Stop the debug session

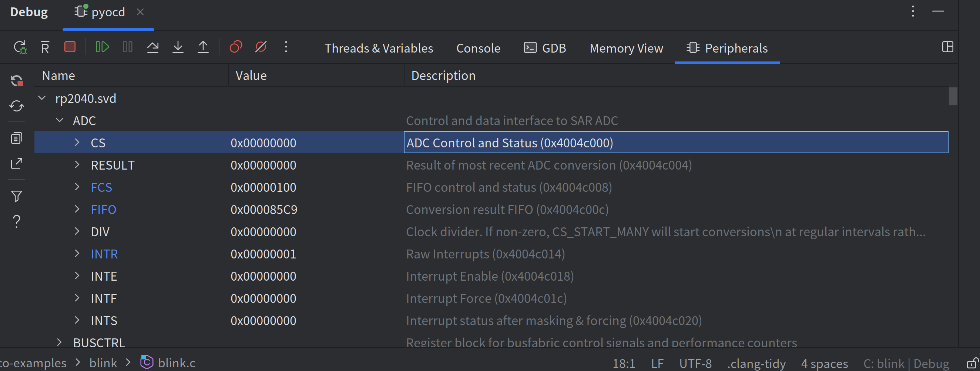tap(70, 47)
